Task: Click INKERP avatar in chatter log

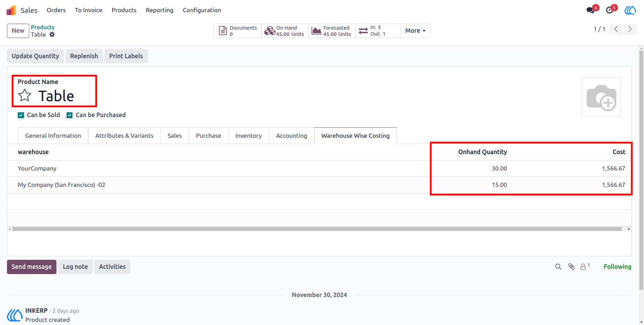Action: 15,315
